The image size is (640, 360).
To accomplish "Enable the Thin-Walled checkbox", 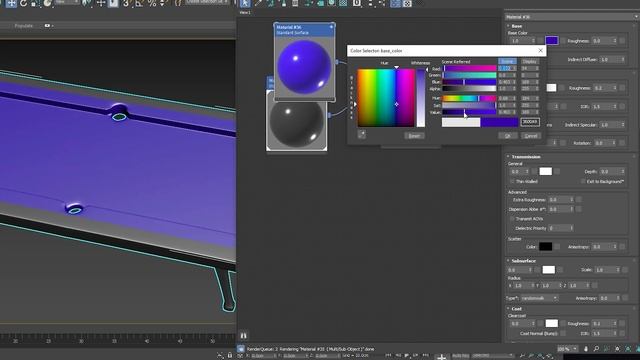I will (512, 181).
